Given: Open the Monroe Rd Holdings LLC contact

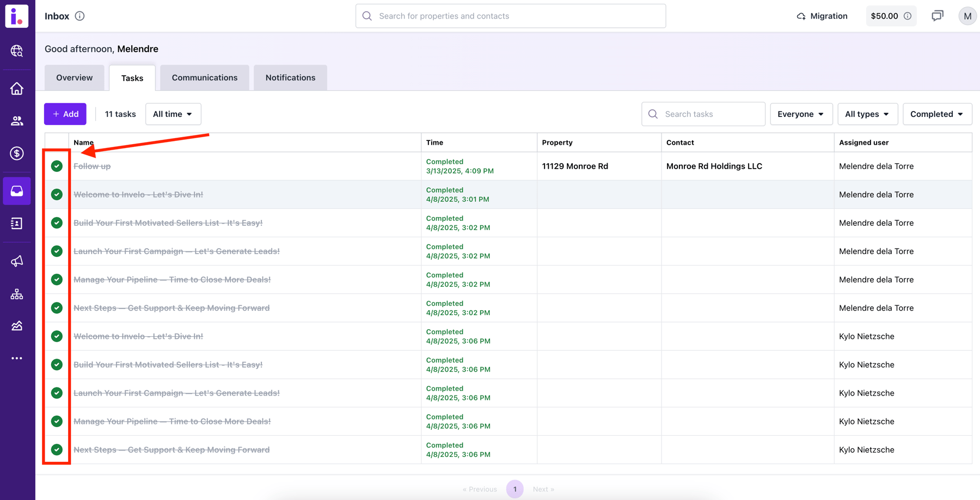Looking at the screenshot, I should tap(714, 166).
